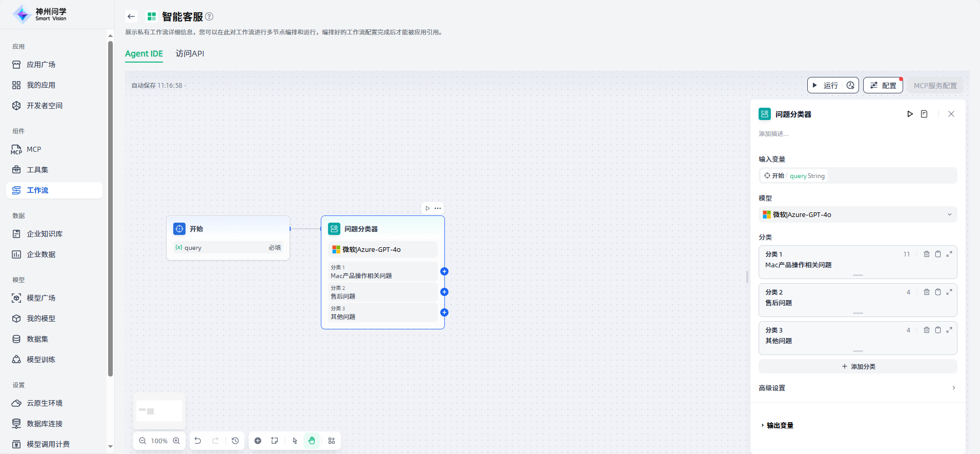Open 企业知识库 in the sidebar

point(45,234)
